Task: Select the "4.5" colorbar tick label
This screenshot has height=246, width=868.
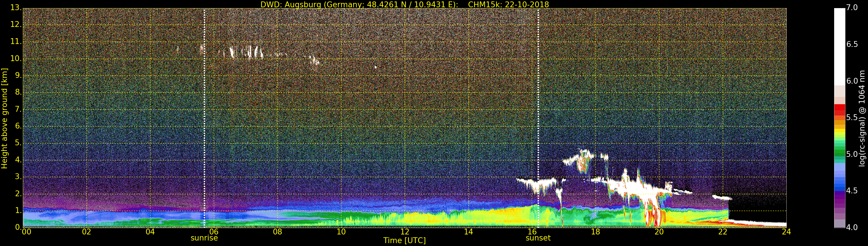Action: [x=852, y=191]
